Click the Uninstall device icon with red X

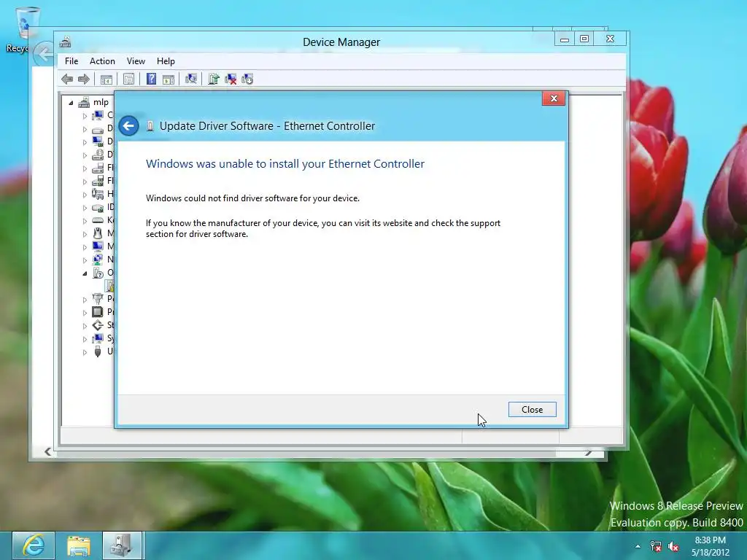click(231, 79)
